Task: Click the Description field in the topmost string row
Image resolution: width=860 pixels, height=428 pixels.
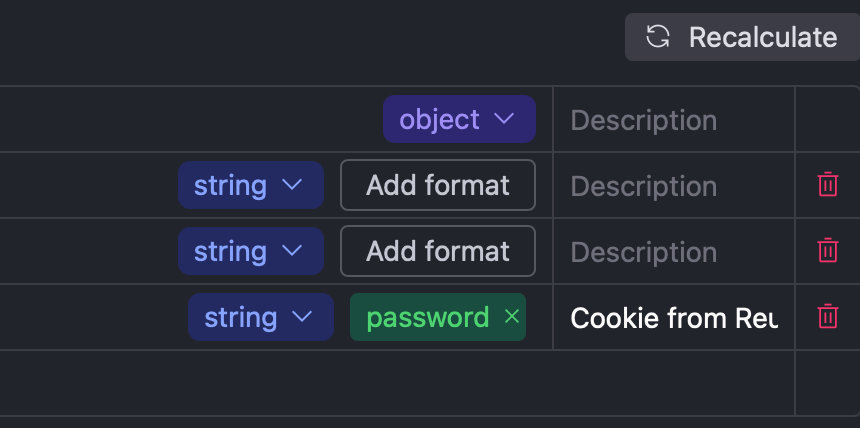Action: (x=672, y=186)
